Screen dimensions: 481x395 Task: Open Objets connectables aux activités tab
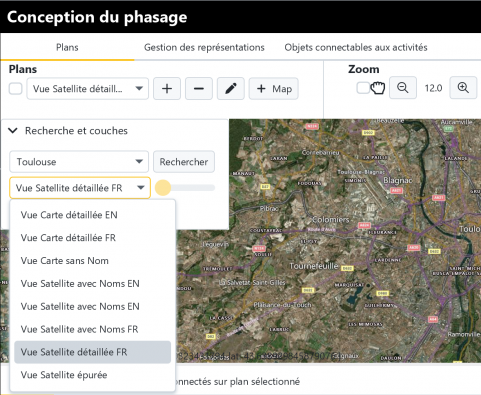356,47
